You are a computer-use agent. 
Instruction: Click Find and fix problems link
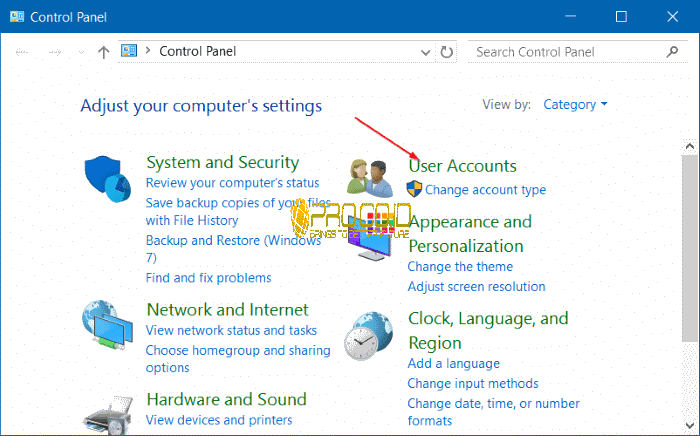tap(208, 278)
